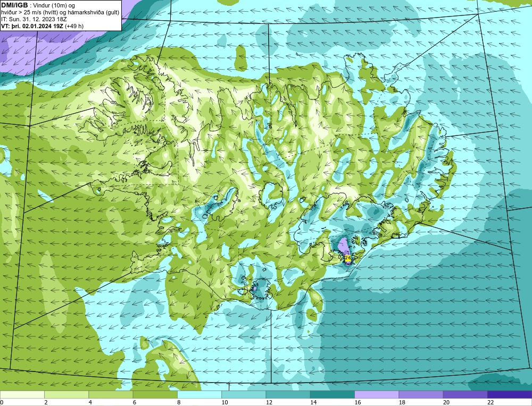Viewport: 532px width, 406px height.
Task: Click the aqua 10–12 m/s legend swatch
Action: pos(244,394)
